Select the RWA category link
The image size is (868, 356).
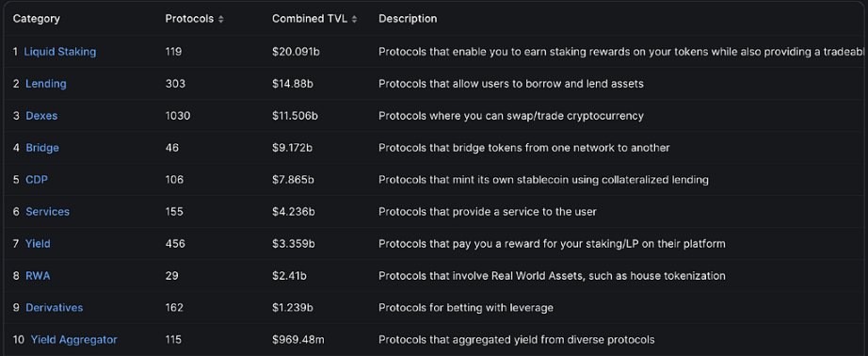coord(38,276)
